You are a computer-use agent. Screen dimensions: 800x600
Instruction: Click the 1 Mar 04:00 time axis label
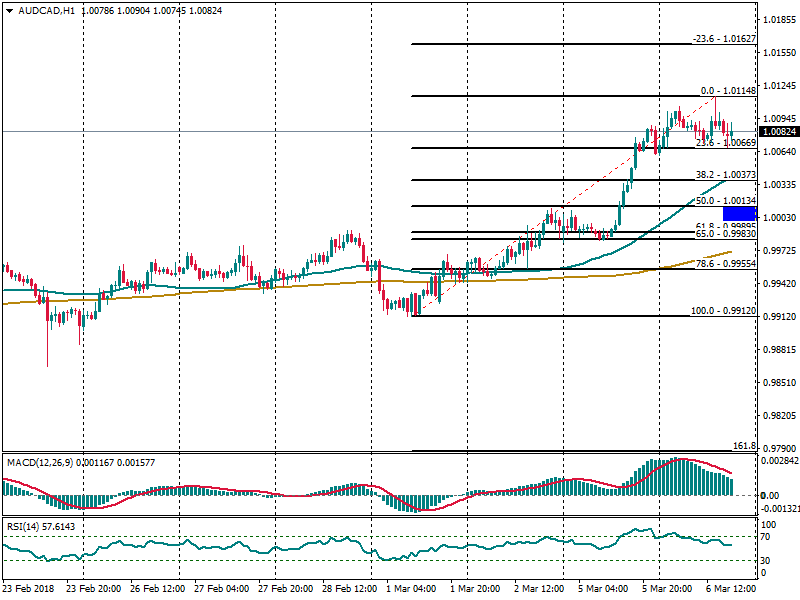(411, 589)
